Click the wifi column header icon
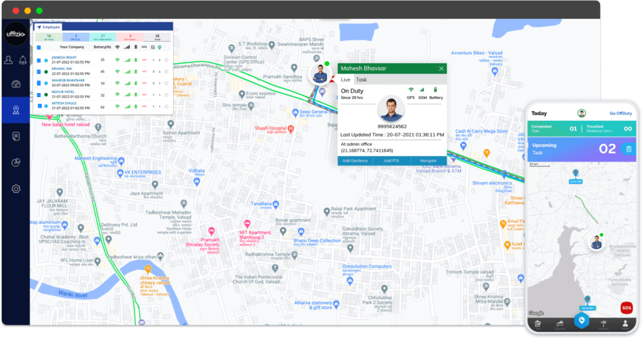The width and height of the screenshot is (644, 340). point(118,47)
